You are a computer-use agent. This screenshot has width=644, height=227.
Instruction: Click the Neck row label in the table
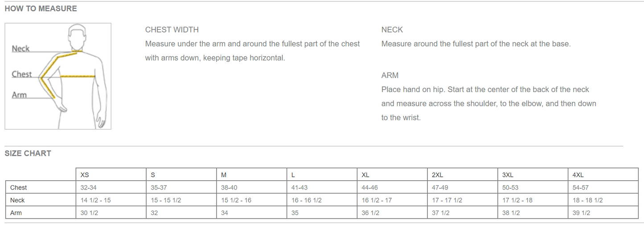pos(17,200)
